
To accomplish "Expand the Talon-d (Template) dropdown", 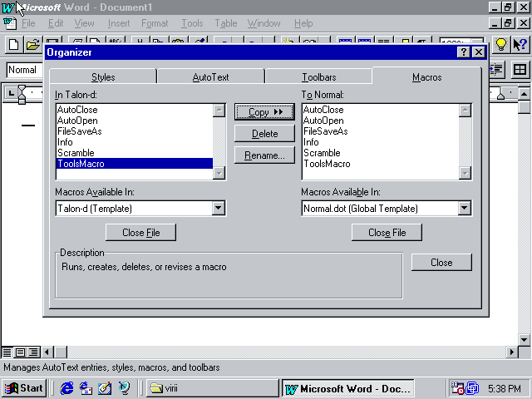I will point(218,208).
